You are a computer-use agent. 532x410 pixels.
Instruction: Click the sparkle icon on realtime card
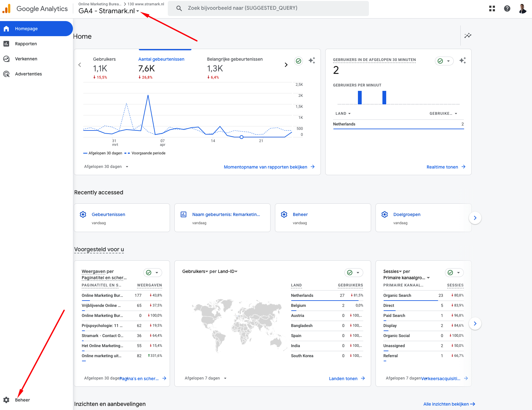coord(462,61)
